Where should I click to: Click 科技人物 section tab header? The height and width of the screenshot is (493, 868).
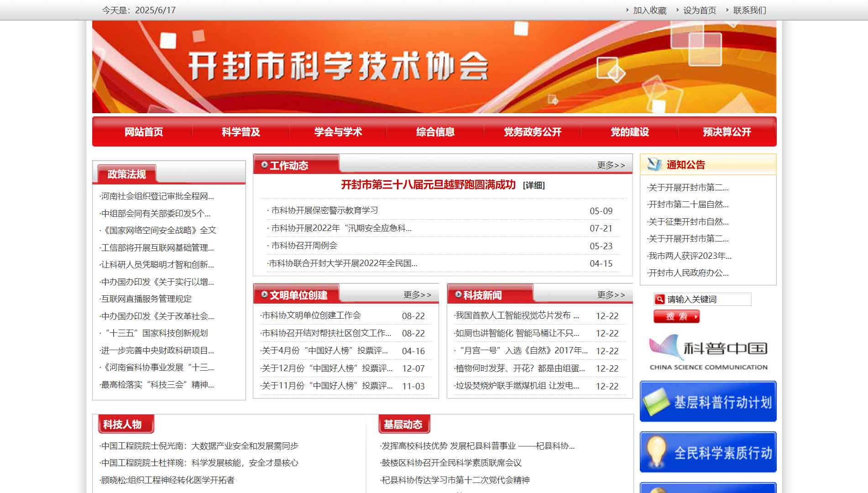click(126, 424)
